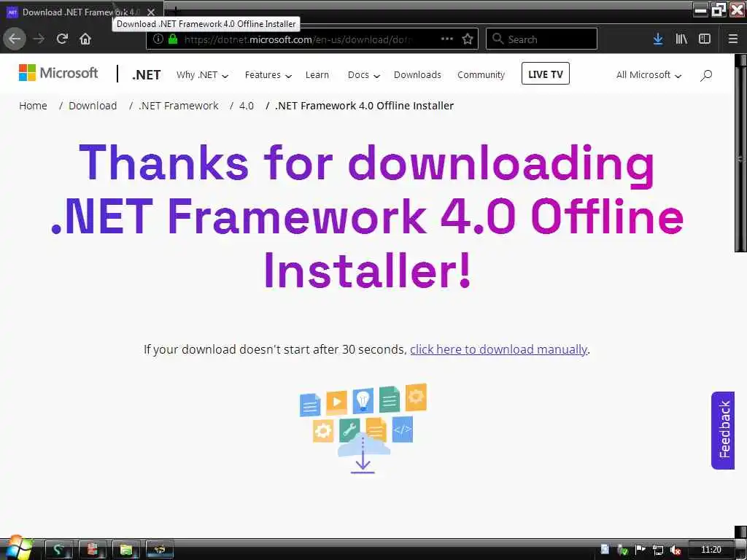Open the downloads arrow panel
The width and height of the screenshot is (747, 560).
click(x=658, y=39)
